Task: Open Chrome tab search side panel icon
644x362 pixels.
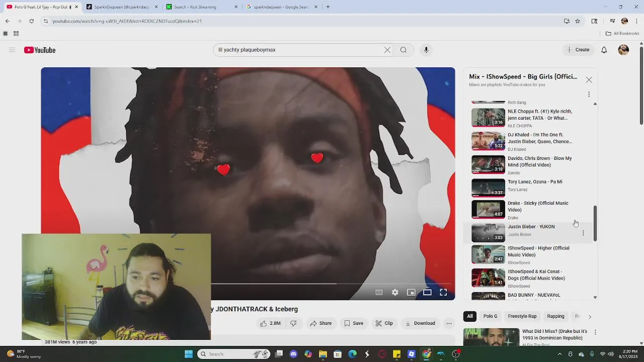Action: pos(594,21)
